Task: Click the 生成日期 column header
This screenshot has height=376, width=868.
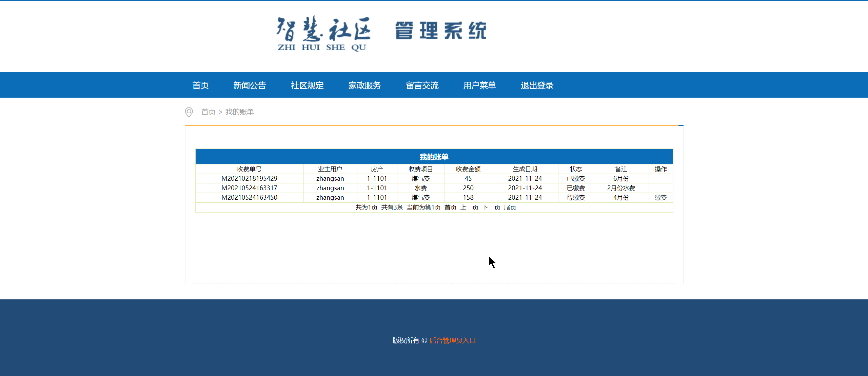Action: coord(525,169)
